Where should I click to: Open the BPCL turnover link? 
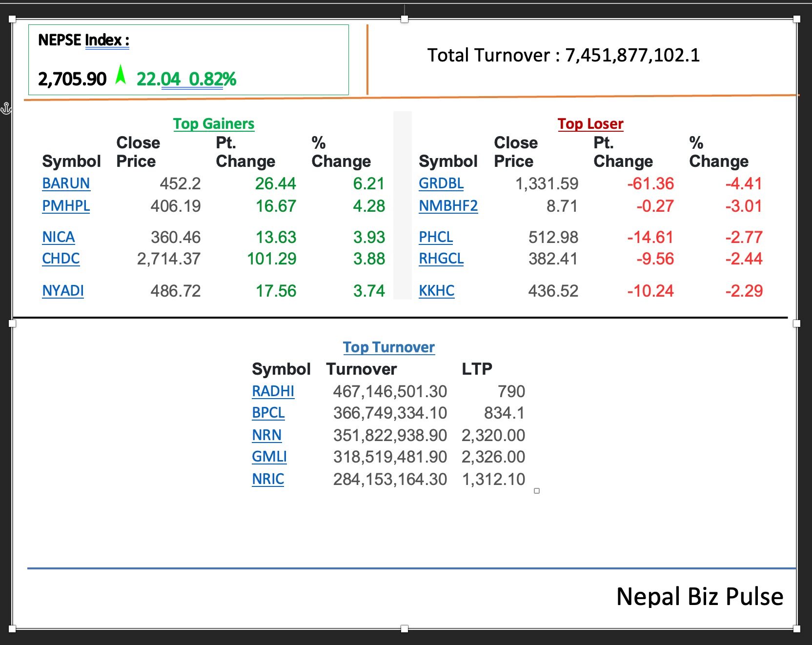coord(268,413)
